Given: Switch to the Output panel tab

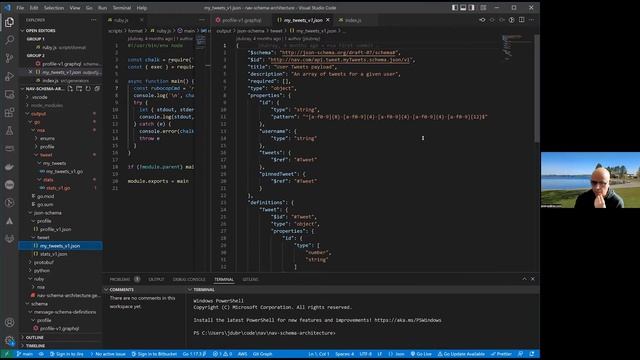Looking at the screenshot, I should pyautogui.click(x=156, y=279).
